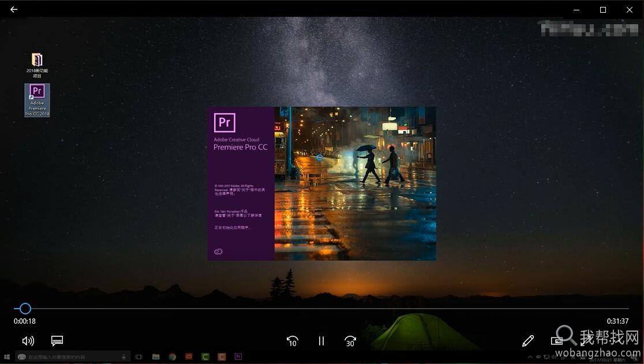This screenshot has height=364, width=644.
Task: Go back with the arrow button
Action: point(14,9)
